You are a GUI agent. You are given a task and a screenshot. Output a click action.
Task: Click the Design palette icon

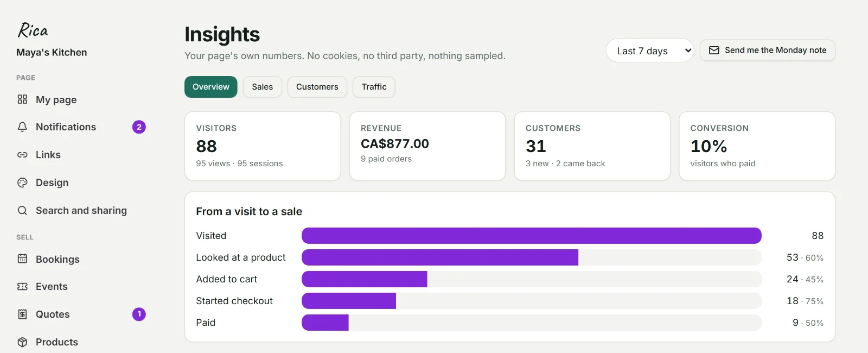click(22, 182)
